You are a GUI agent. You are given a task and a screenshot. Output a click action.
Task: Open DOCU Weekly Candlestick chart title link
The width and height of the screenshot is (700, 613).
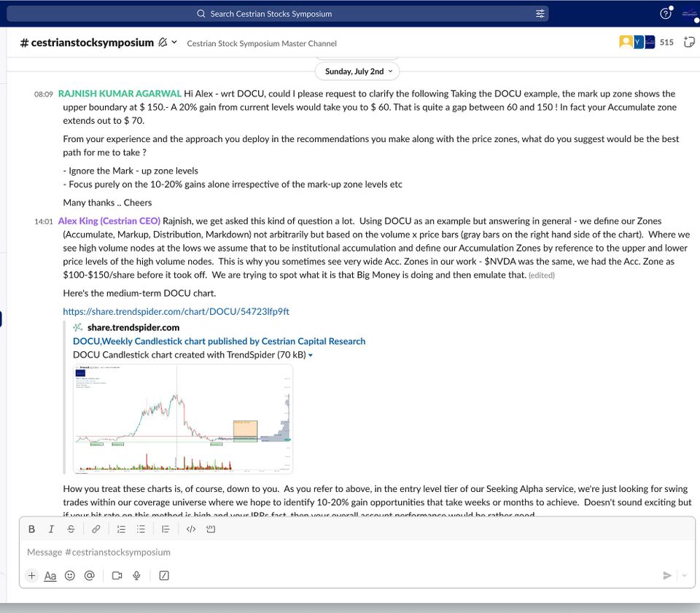pyautogui.click(x=219, y=341)
